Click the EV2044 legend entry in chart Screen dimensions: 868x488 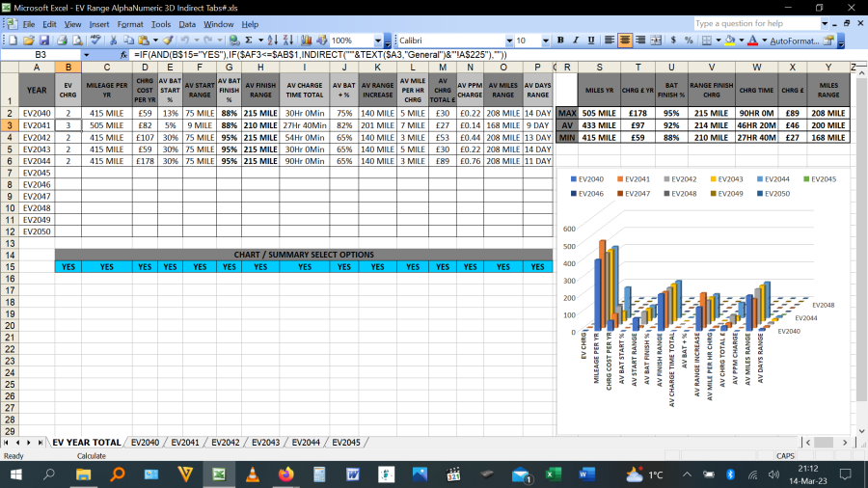pos(773,179)
